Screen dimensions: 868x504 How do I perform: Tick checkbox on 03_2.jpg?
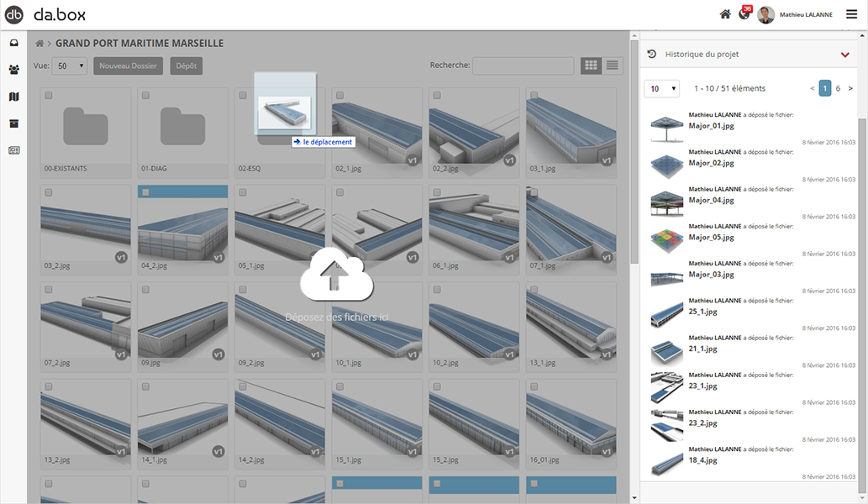coord(49,192)
